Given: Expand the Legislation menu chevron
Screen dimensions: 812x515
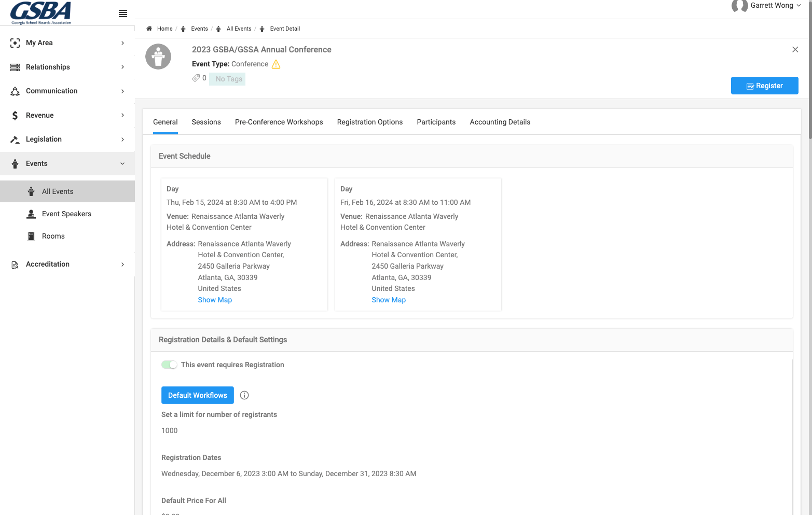Looking at the screenshot, I should point(122,140).
